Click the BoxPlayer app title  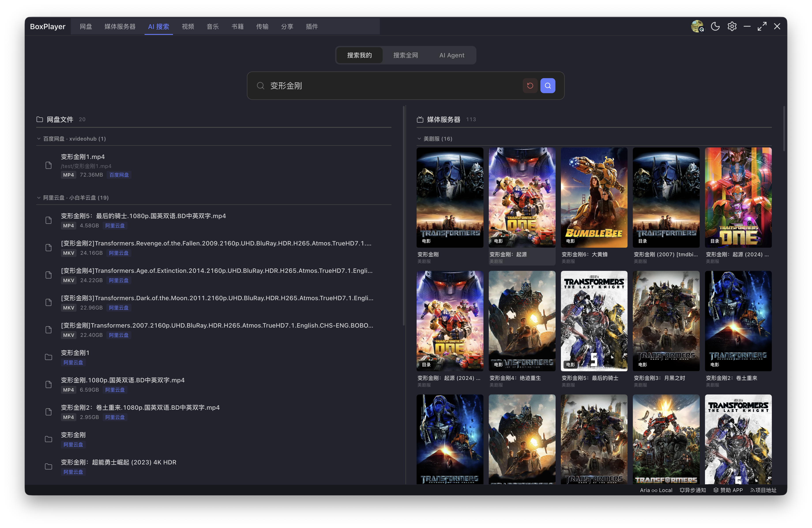click(47, 26)
